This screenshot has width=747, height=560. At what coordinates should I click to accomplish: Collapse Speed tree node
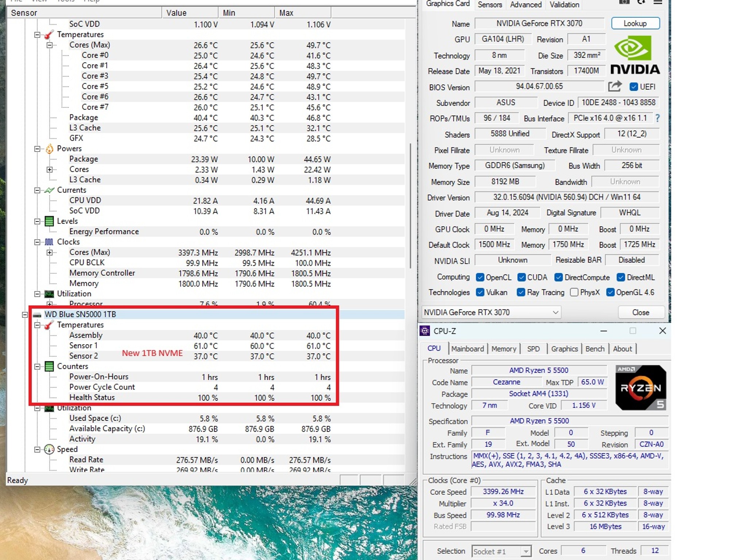tap(37, 450)
